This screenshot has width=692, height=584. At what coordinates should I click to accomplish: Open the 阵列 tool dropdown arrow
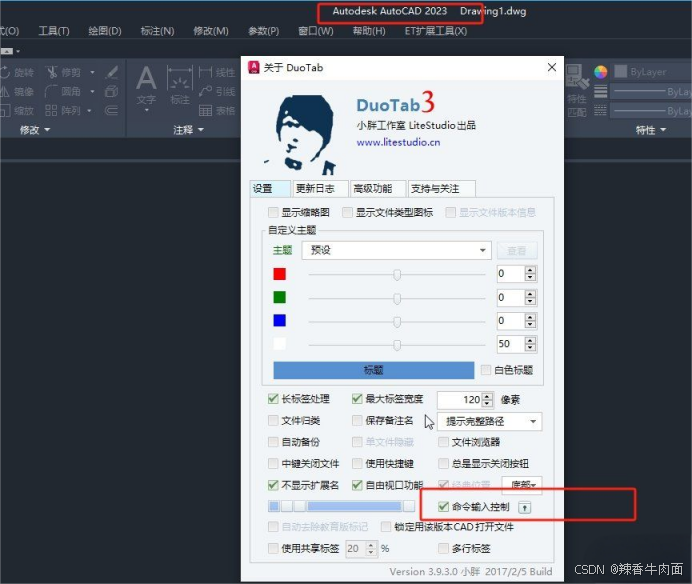[x=90, y=110]
